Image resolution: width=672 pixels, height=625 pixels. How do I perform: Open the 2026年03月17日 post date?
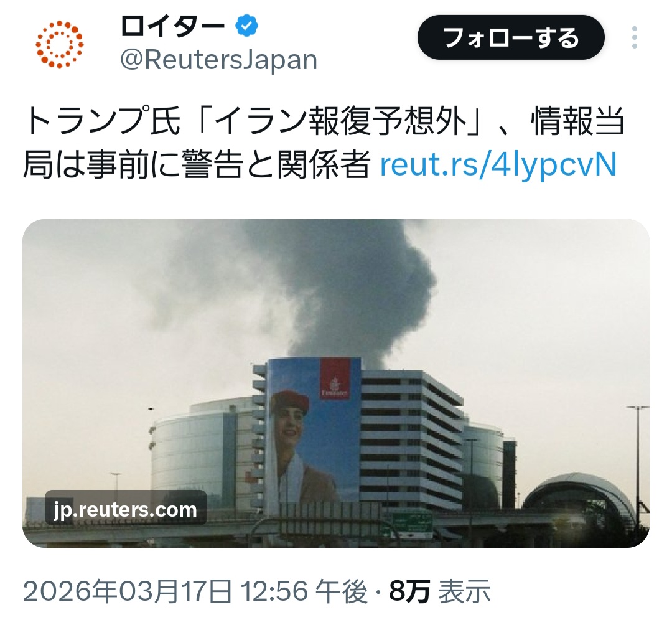[x=128, y=591]
